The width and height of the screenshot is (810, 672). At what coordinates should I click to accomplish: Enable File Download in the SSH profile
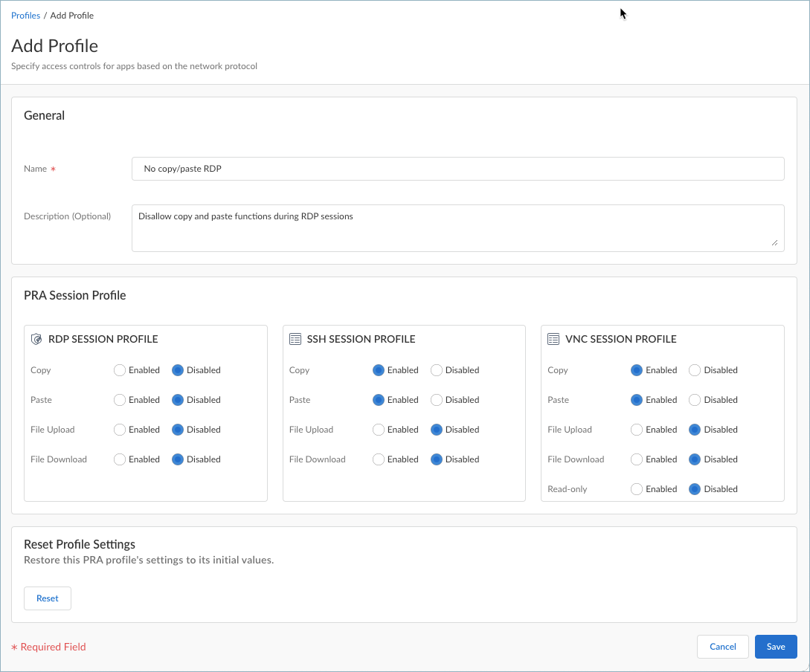click(378, 459)
